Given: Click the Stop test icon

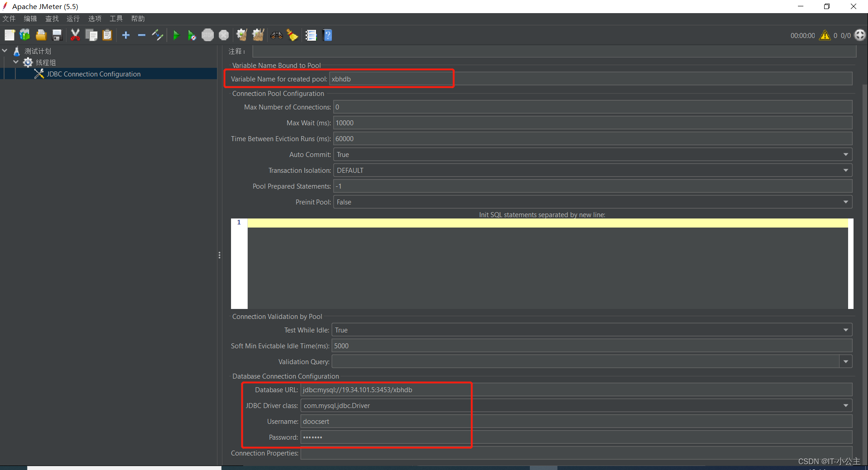Looking at the screenshot, I should coord(208,35).
